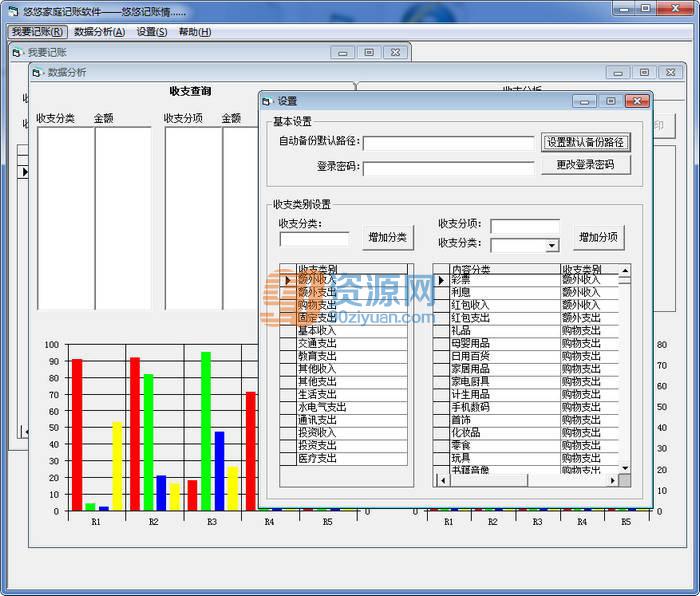Viewport: 700px width, 596px height.
Task: Focus the 收支分类 text box left of 增加分类
Action: click(314, 239)
